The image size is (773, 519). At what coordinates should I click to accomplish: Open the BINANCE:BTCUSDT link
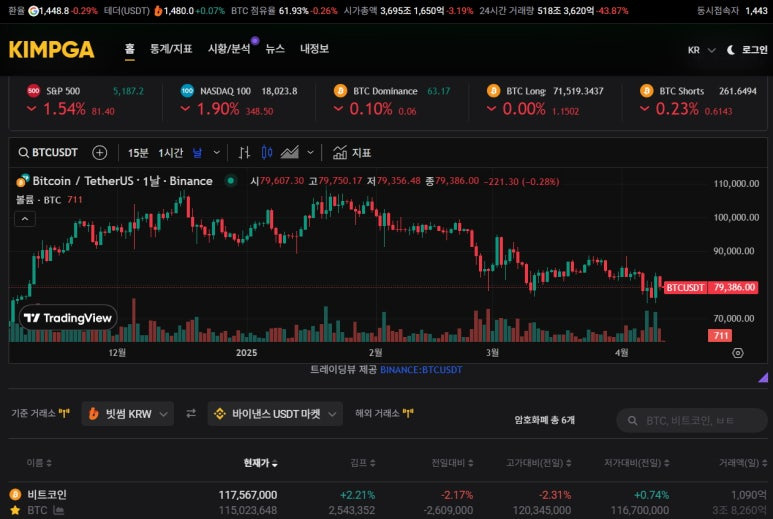tap(421, 370)
